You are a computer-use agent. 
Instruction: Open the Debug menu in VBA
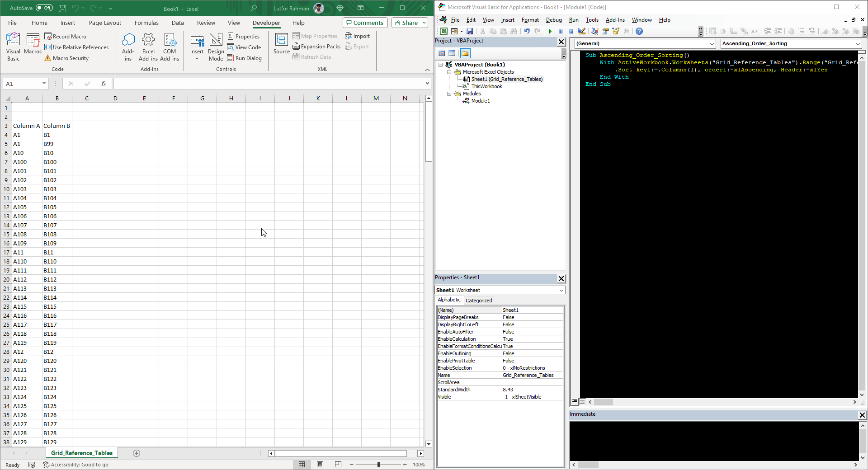click(553, 19)
